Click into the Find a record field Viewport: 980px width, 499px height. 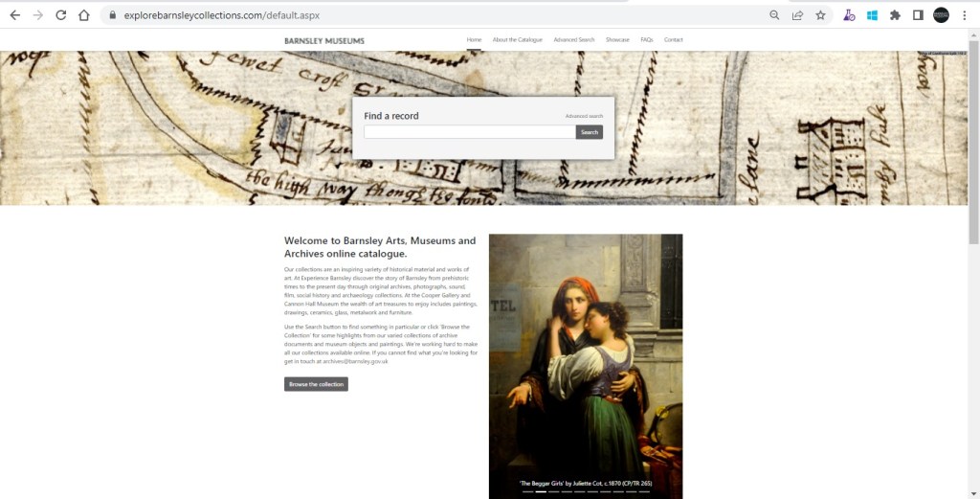pos(470,132)
